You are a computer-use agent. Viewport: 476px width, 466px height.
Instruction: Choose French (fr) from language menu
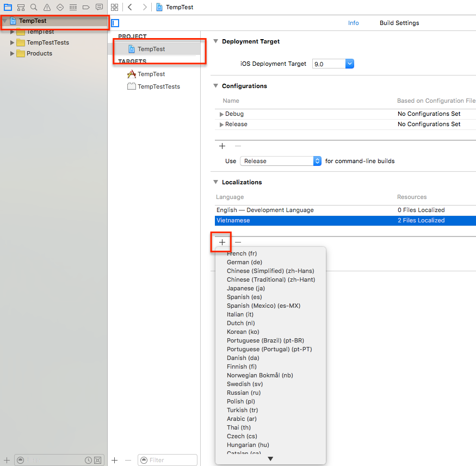270,253
